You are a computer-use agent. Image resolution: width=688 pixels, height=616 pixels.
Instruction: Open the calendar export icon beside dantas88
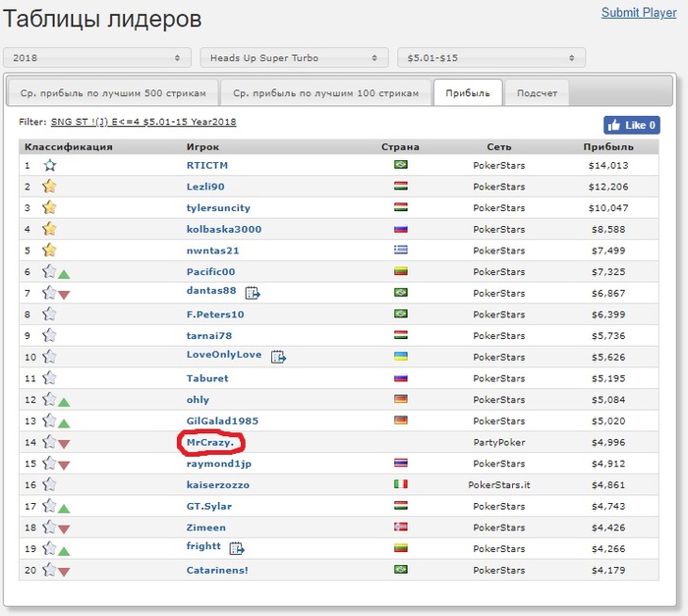coord(253,293)
